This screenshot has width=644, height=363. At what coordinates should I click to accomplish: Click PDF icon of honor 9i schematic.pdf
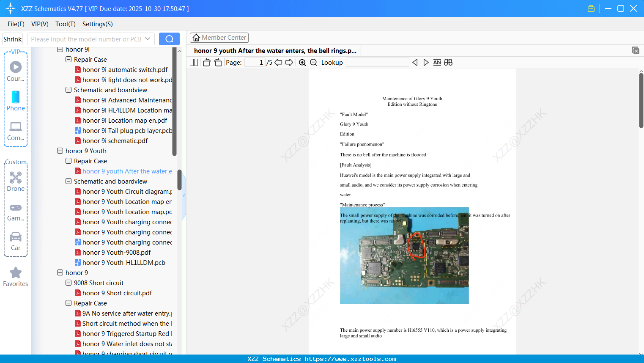click(x=78, y=140)
